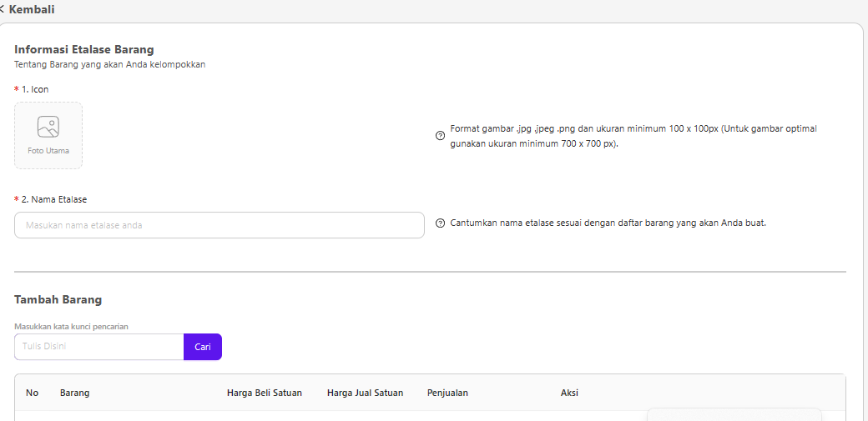This screenshot has width=868, height=421.
Task: Click the No column header
Action: pos(33,393)
